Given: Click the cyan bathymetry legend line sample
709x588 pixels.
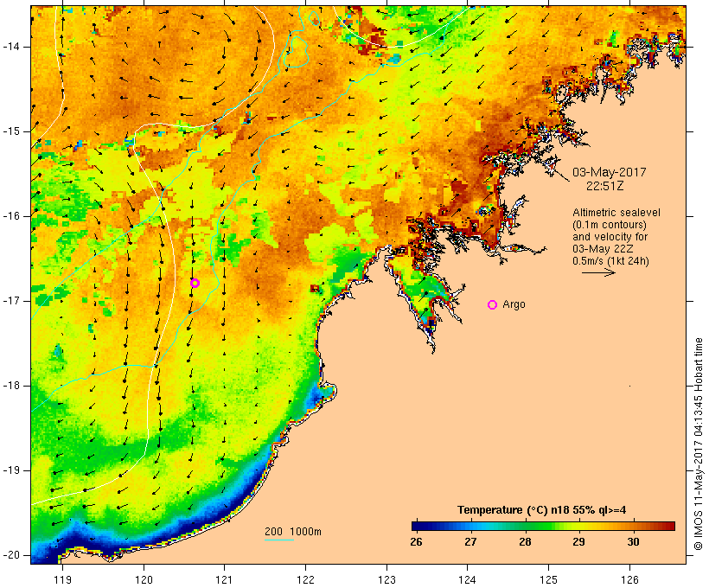Looking at the screenshot, I should click(x=279, y=540).
